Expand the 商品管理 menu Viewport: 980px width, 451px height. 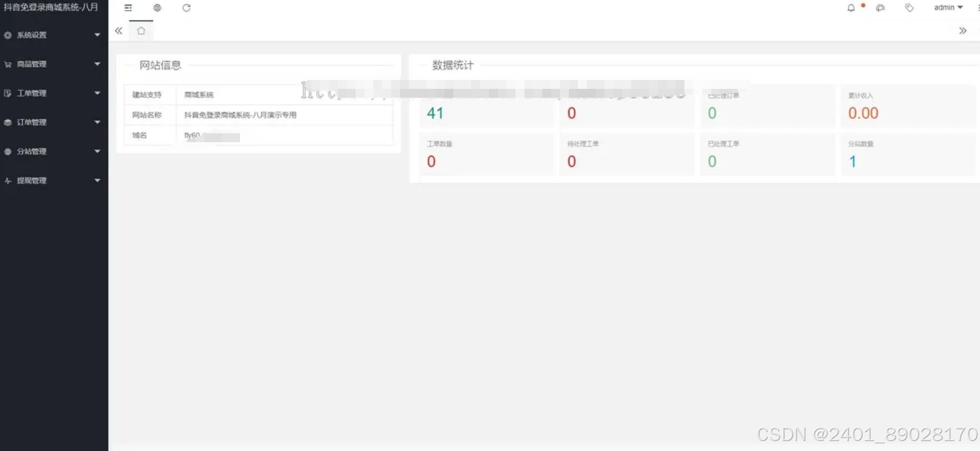click(53, 64)
